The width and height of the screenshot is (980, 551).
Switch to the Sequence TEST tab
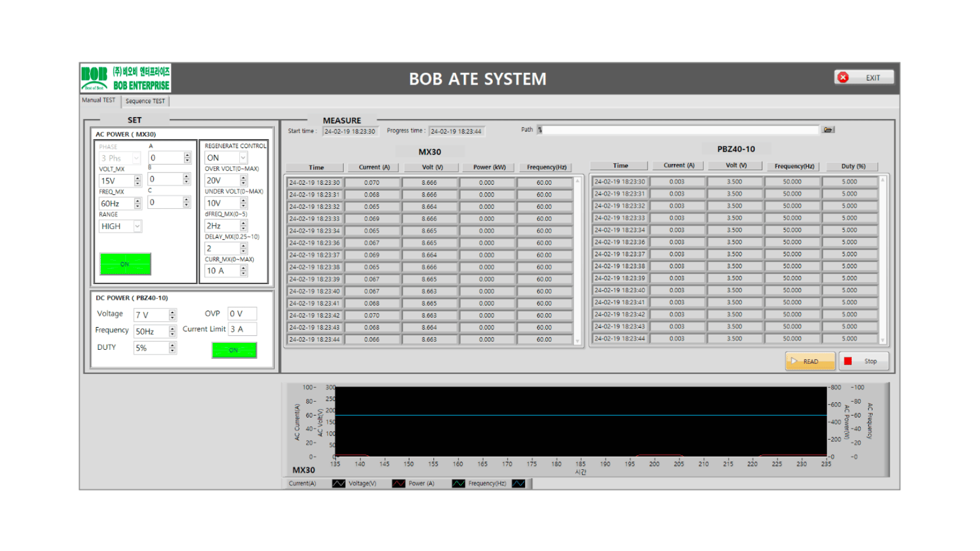tap(145, 101)
